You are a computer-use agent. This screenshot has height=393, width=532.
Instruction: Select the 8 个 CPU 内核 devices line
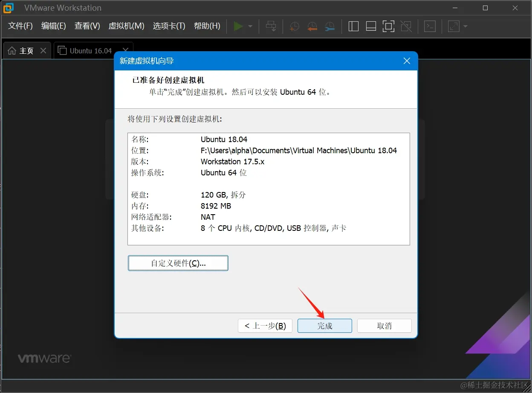tap(274, 228)
